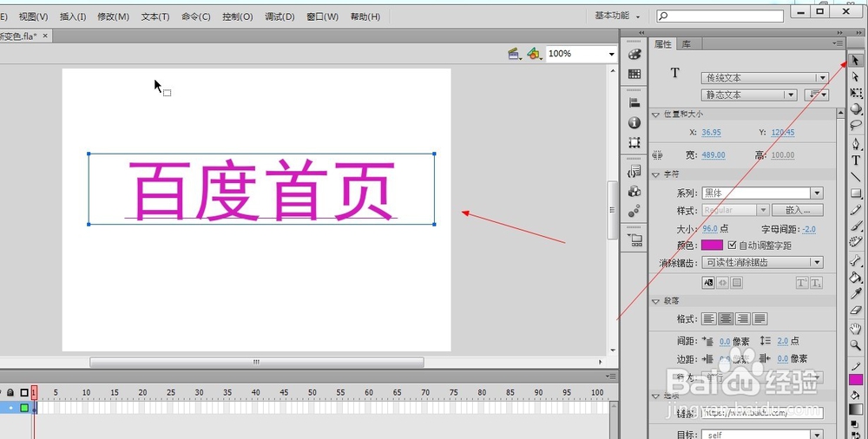This screenshot has height=439, width=868.
Task: Select the Hand tool
Action: pyautogui.click(x=856, y=329)
